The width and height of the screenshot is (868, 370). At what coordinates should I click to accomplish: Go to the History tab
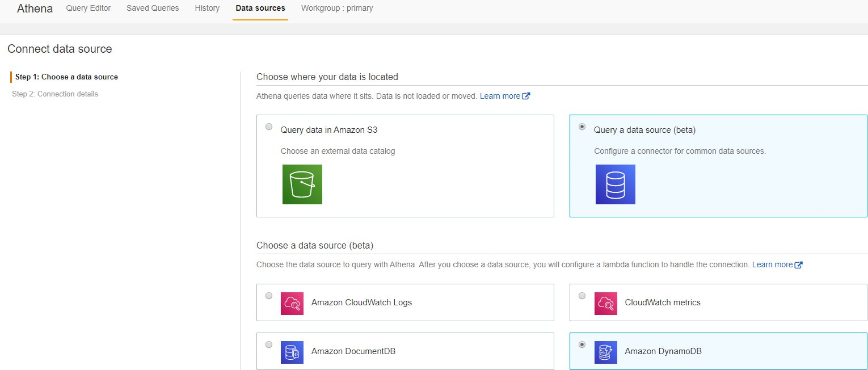coord(207,9)
